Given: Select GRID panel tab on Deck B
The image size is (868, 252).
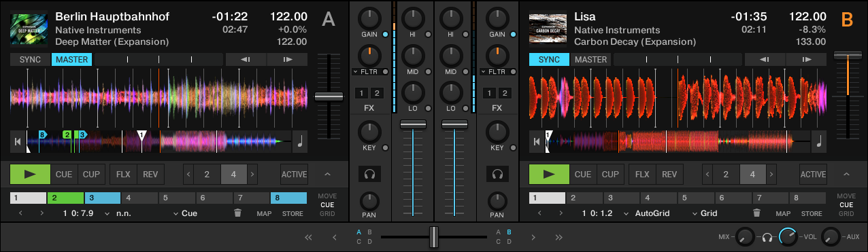Looking at the screenshot, I should (x=846, y=213).
